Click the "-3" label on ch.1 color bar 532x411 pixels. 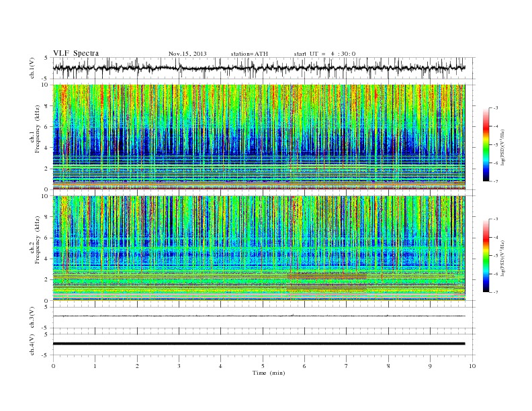pyautogui.click(x=496, y=108)
